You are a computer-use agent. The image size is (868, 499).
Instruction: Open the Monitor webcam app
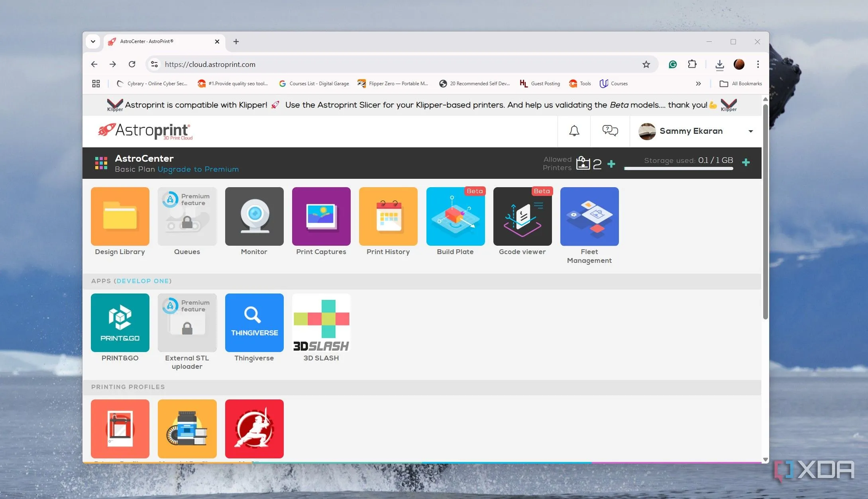(254, 216)
